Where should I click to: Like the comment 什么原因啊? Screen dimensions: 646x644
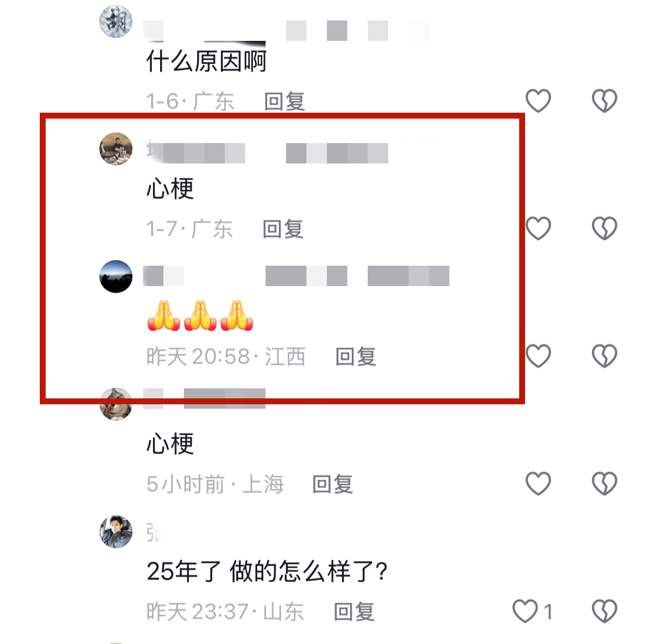(538, 101)
